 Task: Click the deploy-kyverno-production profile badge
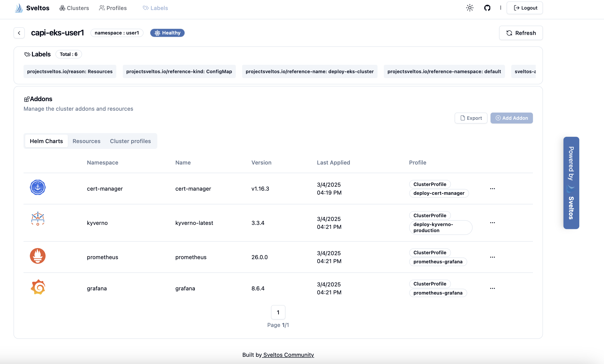click(x=440, y=227)
